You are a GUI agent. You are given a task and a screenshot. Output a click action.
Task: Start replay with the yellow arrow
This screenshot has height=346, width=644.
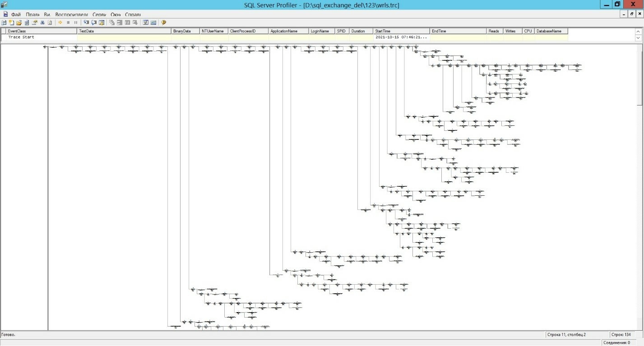60,23
